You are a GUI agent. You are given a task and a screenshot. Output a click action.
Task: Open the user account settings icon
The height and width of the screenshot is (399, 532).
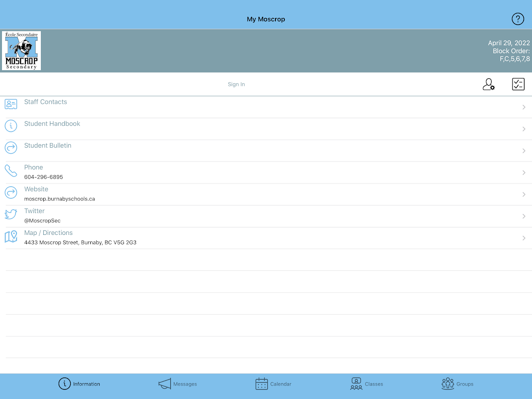[489, 84]
